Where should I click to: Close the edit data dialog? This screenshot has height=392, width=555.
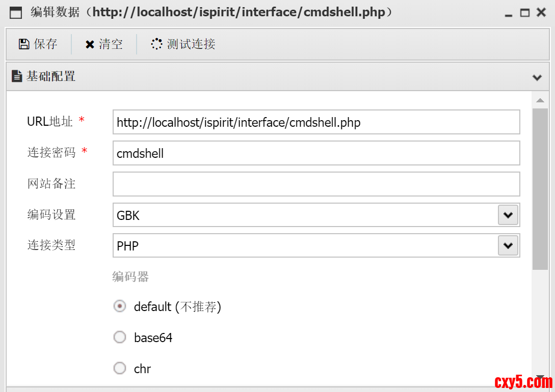[x=541, y=13]
